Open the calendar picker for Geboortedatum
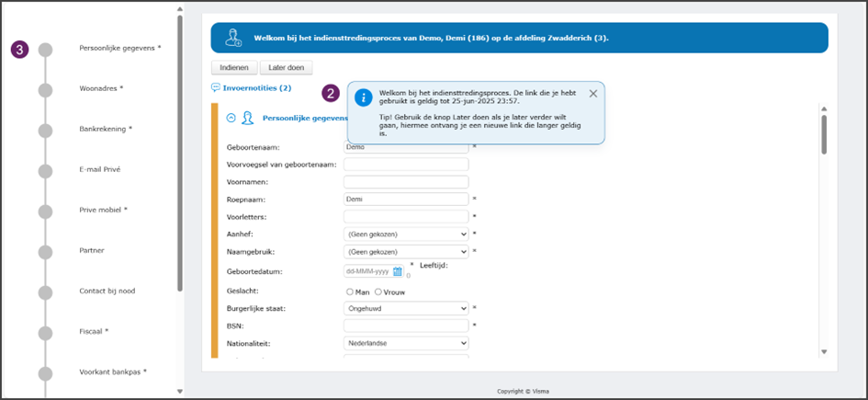This screenshot has width=868, height=400. [398, 271]
